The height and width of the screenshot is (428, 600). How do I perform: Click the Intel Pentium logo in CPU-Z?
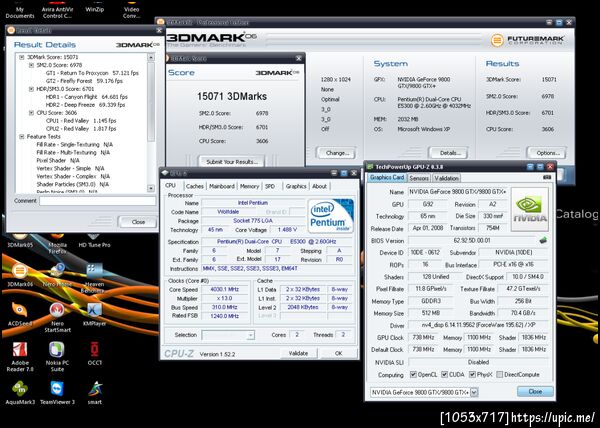(331, 215)
